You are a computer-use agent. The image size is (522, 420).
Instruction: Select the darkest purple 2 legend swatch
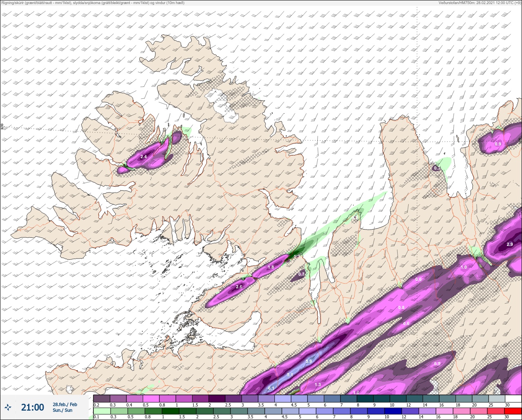(217, 398)
